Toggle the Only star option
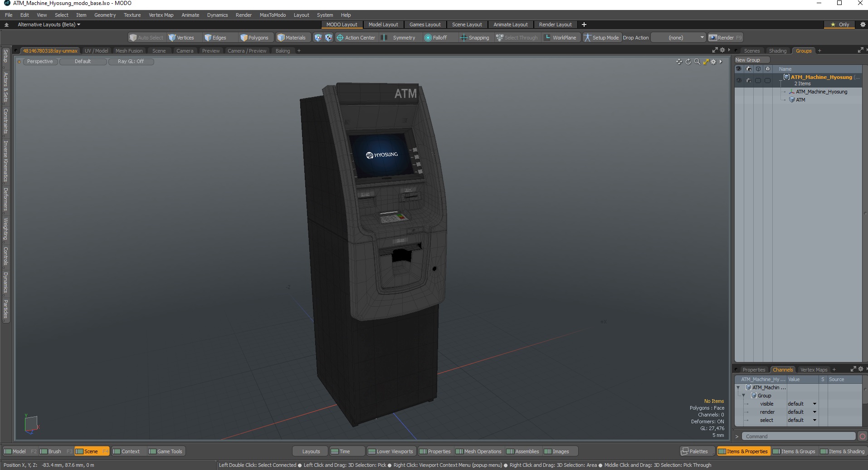This screenshot has width=868, height=470. pyautogui.click(x=840, y=24)
